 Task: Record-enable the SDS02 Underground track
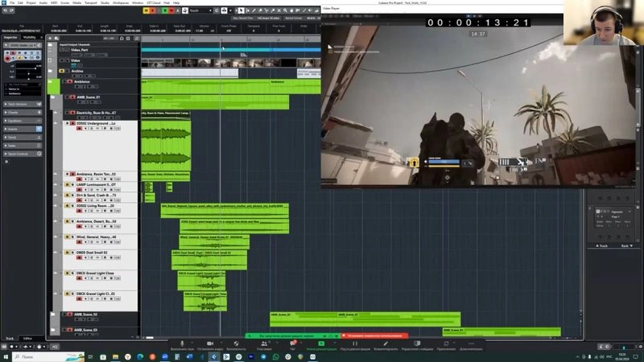click(x=79, y=129)
